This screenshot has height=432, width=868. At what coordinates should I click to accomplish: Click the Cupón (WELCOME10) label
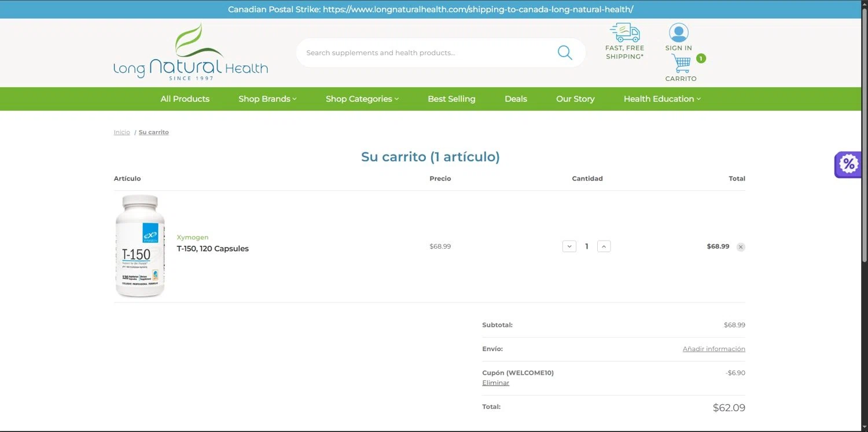tap(518, 373)
